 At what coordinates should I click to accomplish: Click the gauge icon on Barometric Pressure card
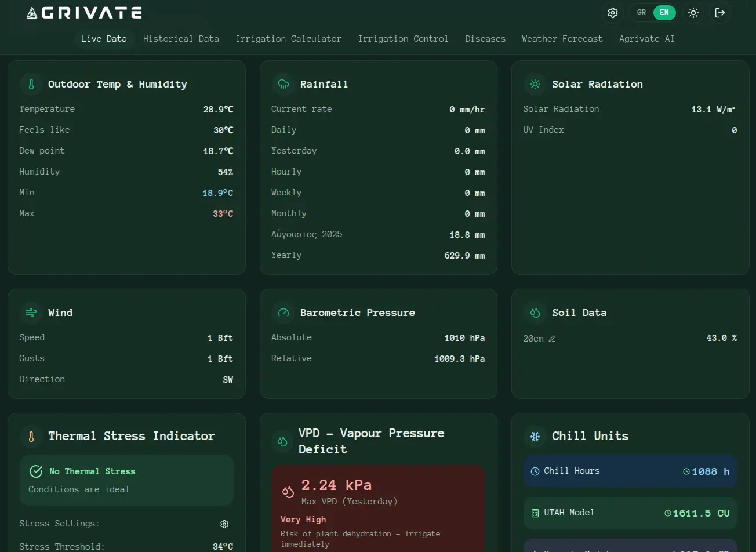283,313
